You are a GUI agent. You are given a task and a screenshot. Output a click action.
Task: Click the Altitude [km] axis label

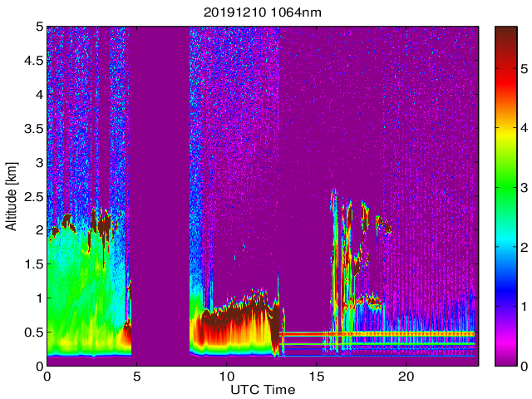[x=11, y=196]
